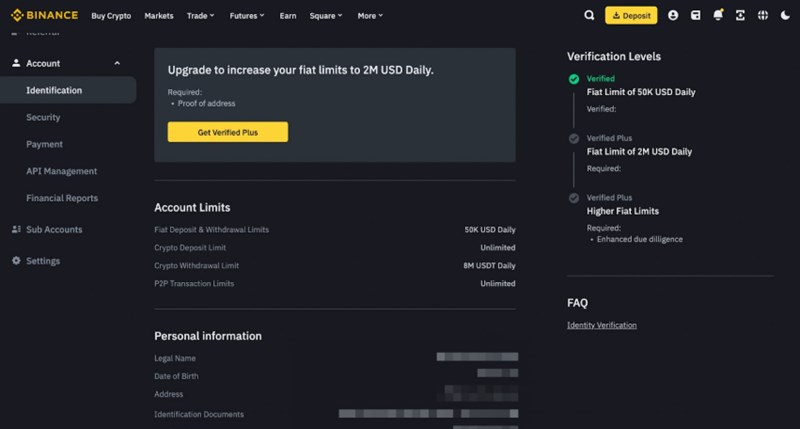Click 'Fiat Limit of 50K USD Daily' text
This screenshot has height=429, width=800.
(x=641, y=92)
